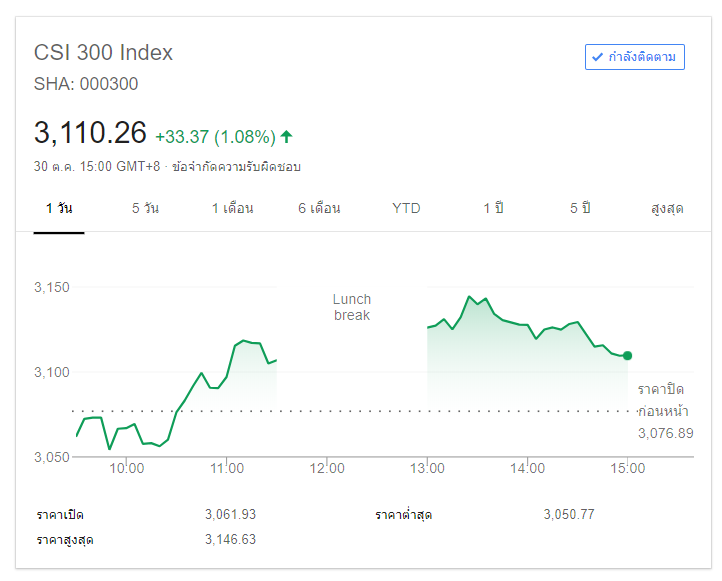722x581 pixels.
Task: Click the 3,110.26 current price
Action: point(90,132)
